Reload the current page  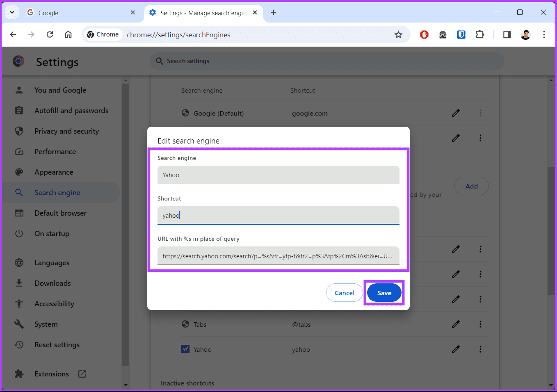[x=50, y=34]
